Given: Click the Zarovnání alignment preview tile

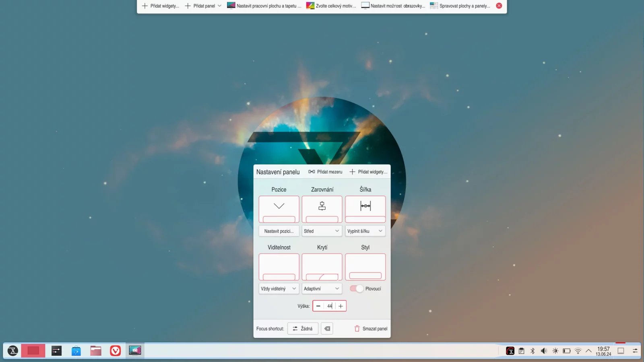Looking at the screenshot, I should 322,209.
